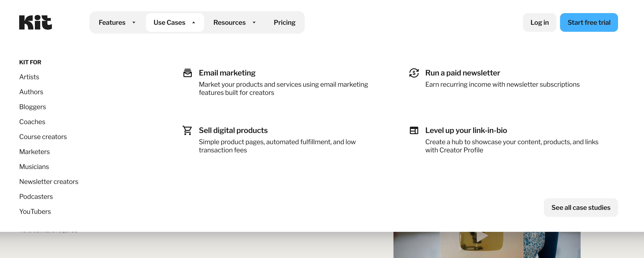The height and width of the screenshot is (258, 644).
Task: Go to the Bloggers page
Action: [33, 107]
